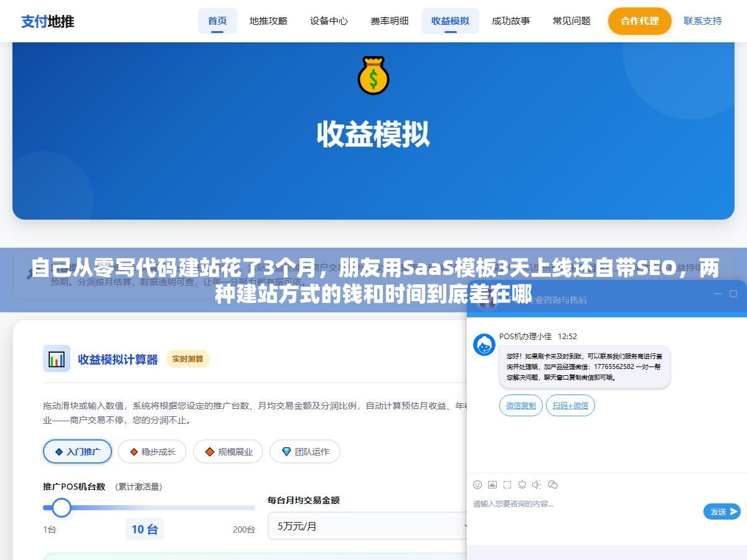Screen dimensions: 747x560
Task: Click the WeChat icon in the chat toolbar
Action: pyautogui.click(x=553, y=484)
